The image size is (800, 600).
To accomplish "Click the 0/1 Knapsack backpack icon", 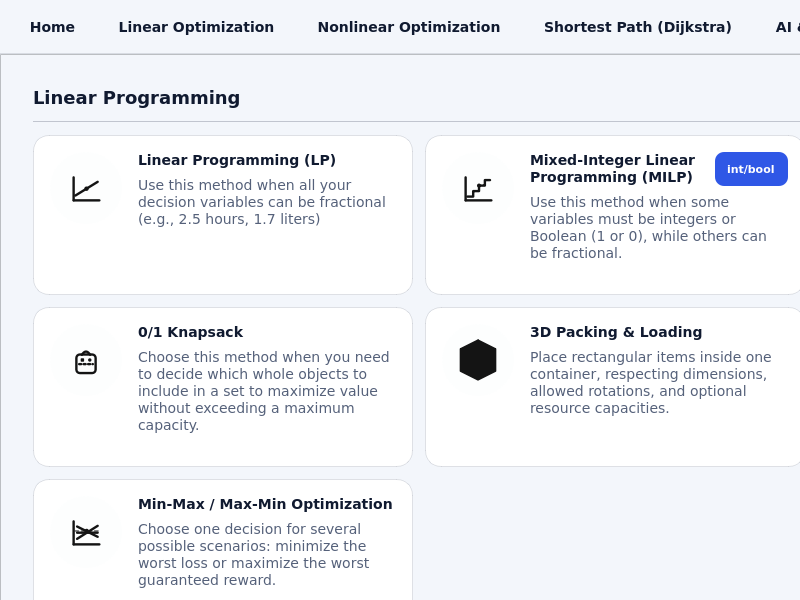I will [86, 362].
